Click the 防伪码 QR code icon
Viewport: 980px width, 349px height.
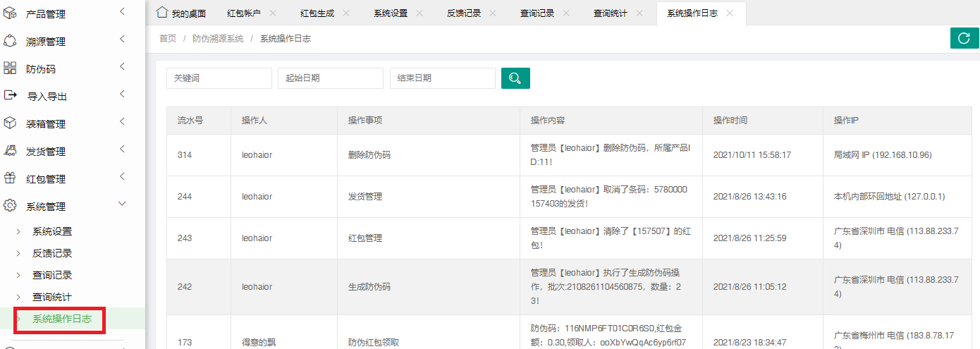10,68
